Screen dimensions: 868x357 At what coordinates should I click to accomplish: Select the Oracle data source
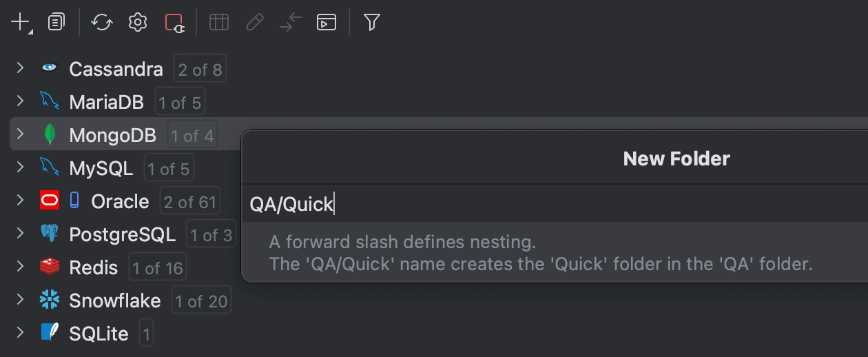pyautogui.click(x=120, y=201)
